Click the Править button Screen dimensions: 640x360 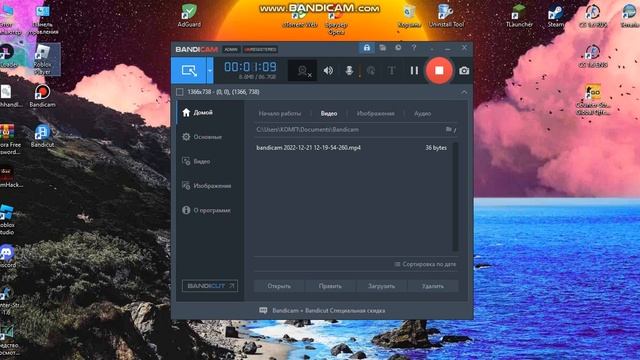330,286
